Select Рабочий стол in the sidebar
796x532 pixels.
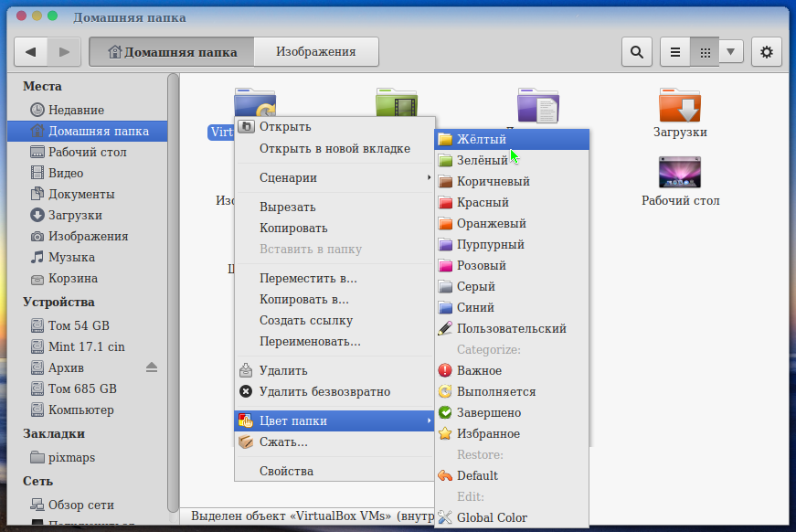pos(88,153)
